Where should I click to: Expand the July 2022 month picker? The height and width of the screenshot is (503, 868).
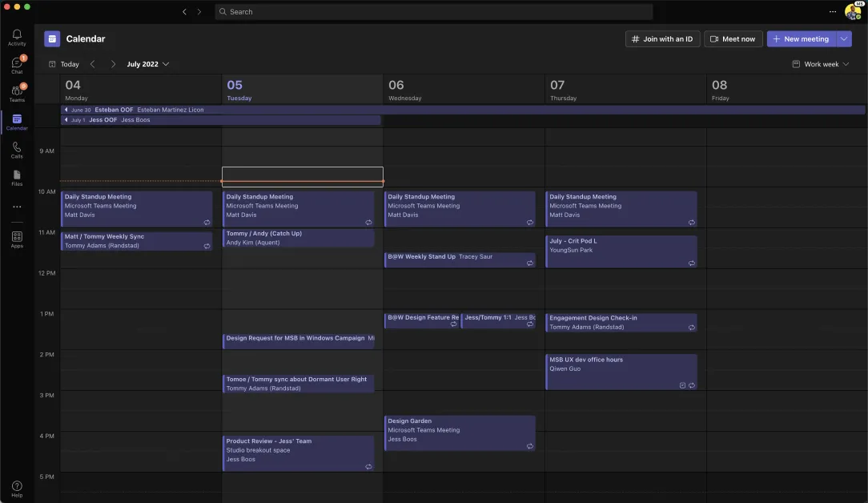pos(148,64)
